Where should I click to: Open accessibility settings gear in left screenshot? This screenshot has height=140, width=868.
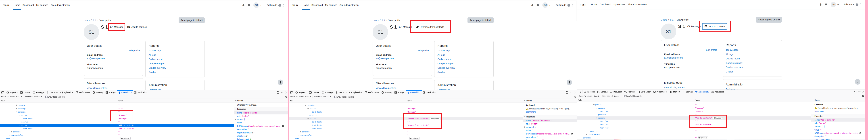[286, 97]
